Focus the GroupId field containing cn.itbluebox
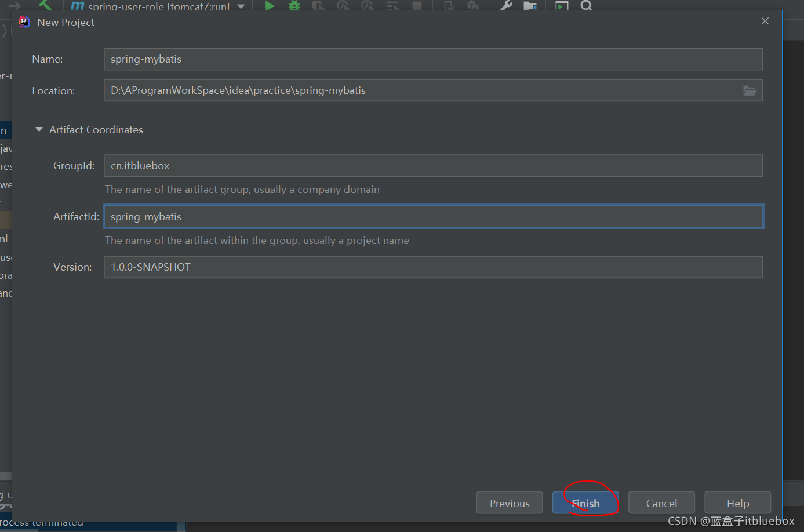The height and width of the screenshot is (532, 804). coord(434,166)
